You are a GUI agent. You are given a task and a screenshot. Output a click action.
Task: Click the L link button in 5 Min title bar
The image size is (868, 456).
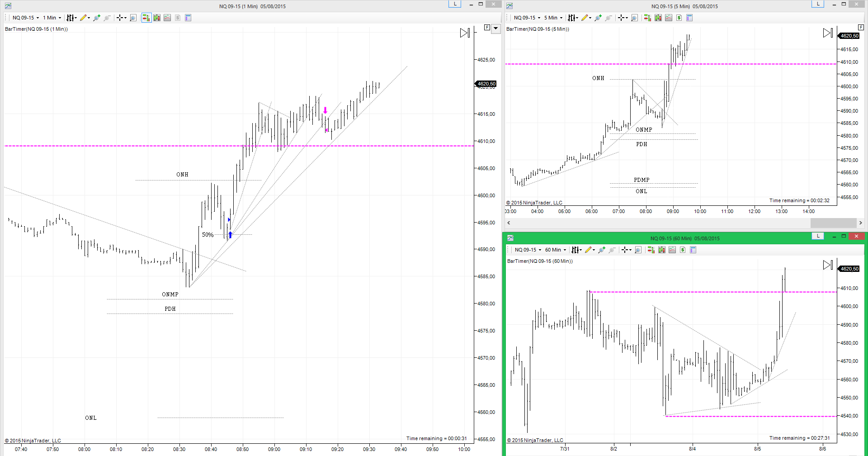tap(818, 4)
